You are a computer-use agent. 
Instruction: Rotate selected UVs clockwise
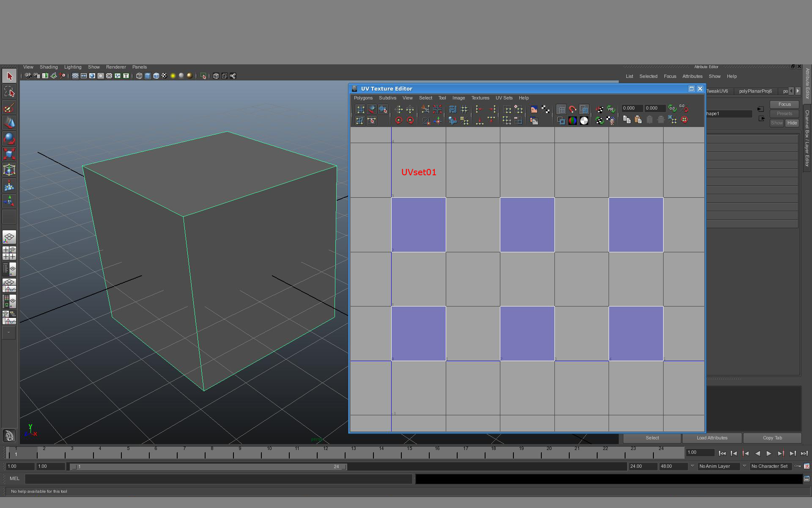(410, 121)
